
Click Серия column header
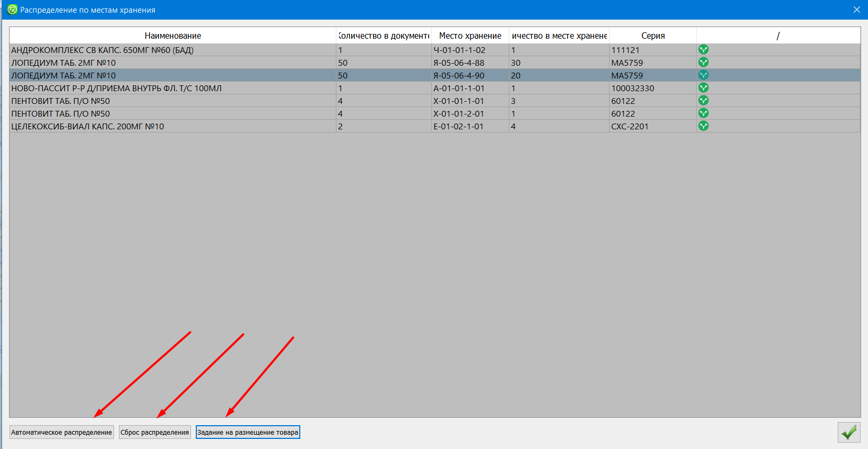point(653,36)
